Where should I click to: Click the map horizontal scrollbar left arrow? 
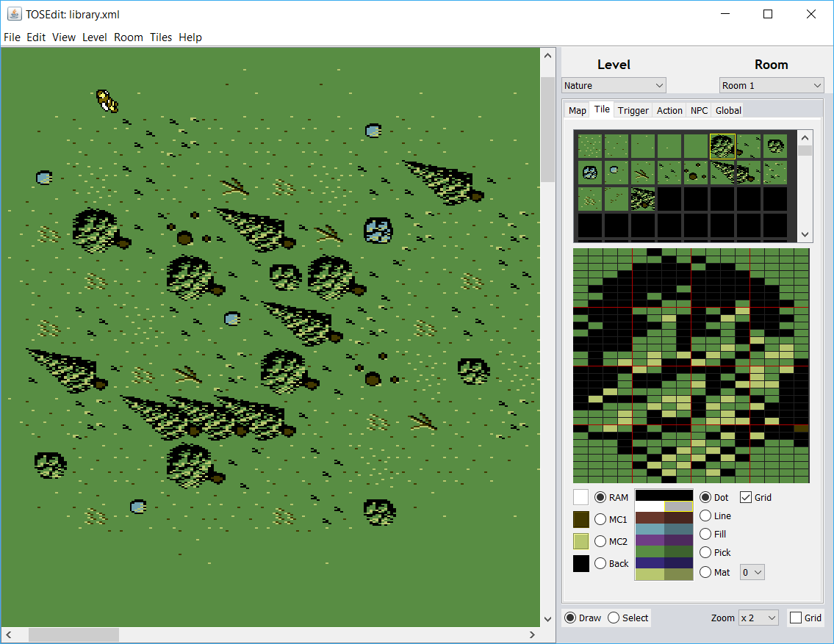pos(9,634)
